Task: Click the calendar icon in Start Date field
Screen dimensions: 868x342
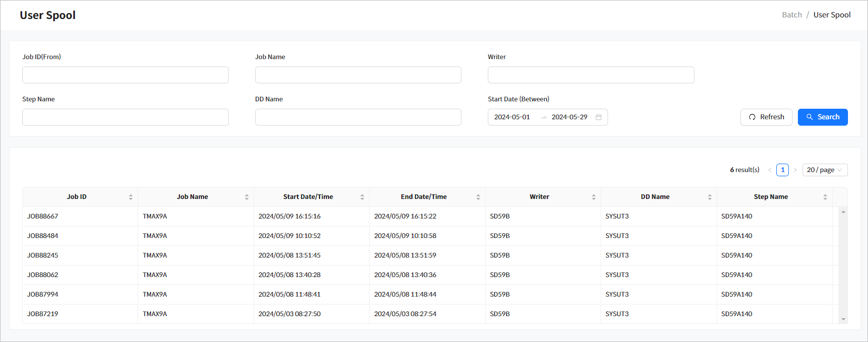Action: [599, 117]
